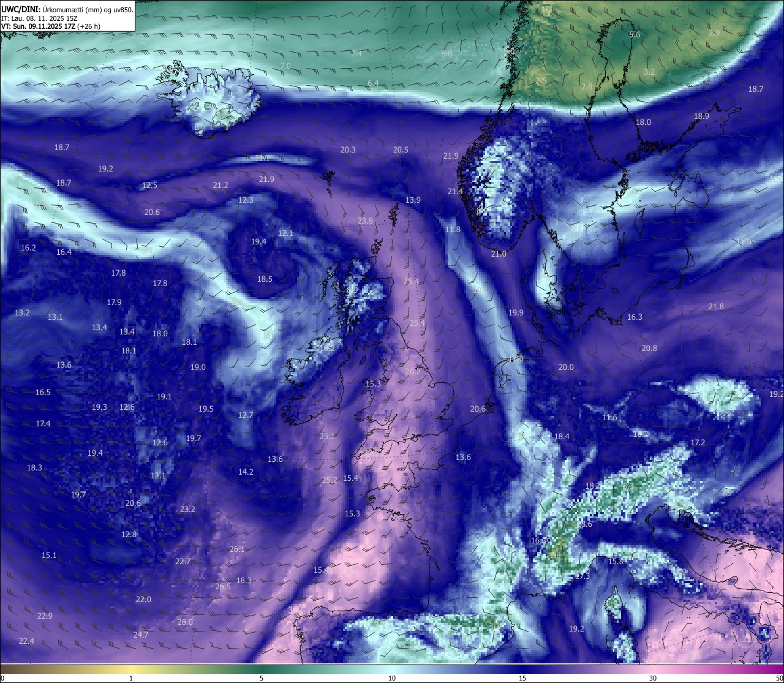Click the value 26.1 on the map
The width and height of the screenshot is (784, 683).
coord(237,549)
